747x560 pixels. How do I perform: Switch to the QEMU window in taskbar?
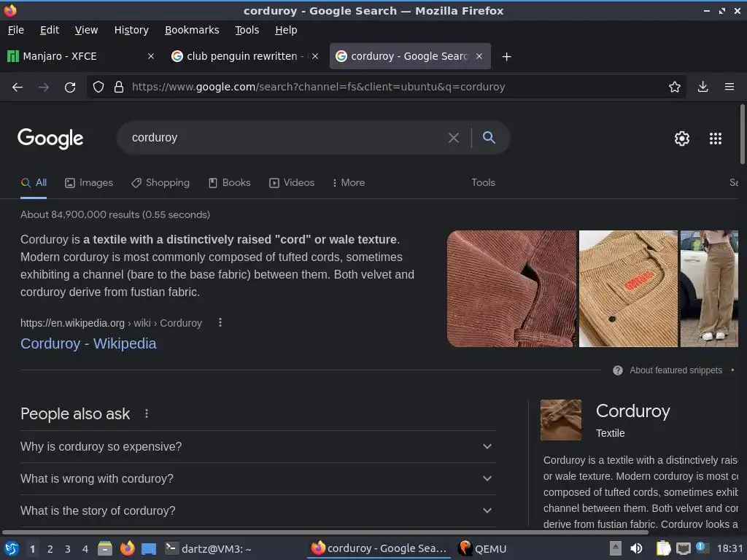pyautogui.click(x=482, y=548)
